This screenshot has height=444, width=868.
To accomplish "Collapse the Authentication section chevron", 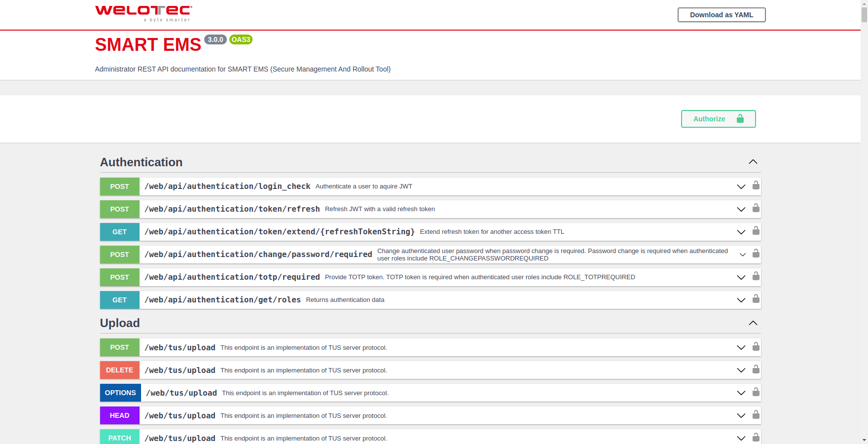I will pos(753,162).
